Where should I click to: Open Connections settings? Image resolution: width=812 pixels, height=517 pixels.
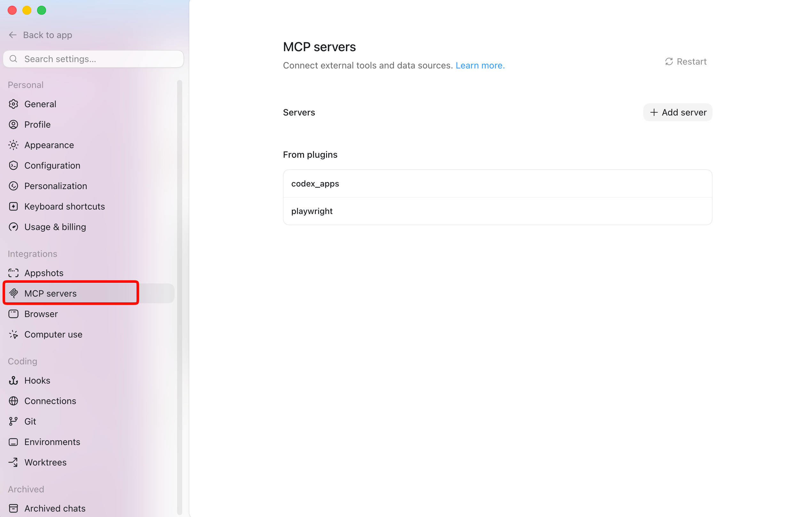pyautogui.click(x=89, y=401)
